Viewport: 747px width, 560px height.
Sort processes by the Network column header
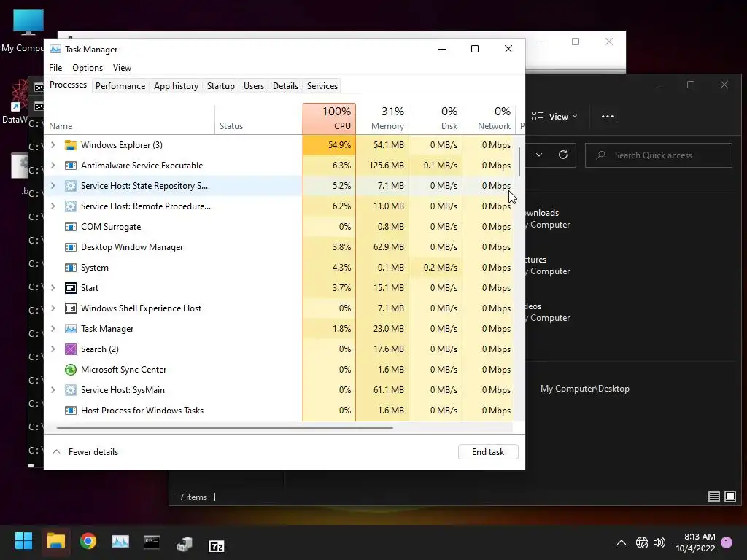[489, 119]
